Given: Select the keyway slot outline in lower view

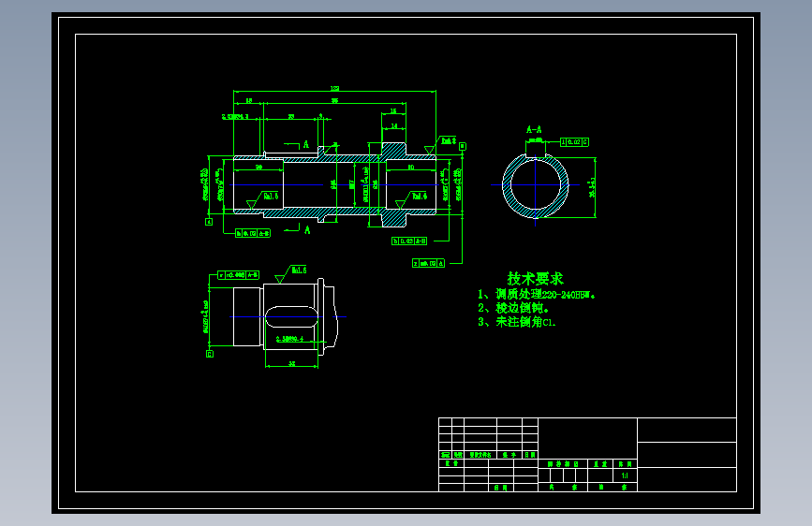Looking at the screenshot, I should 291,317.
